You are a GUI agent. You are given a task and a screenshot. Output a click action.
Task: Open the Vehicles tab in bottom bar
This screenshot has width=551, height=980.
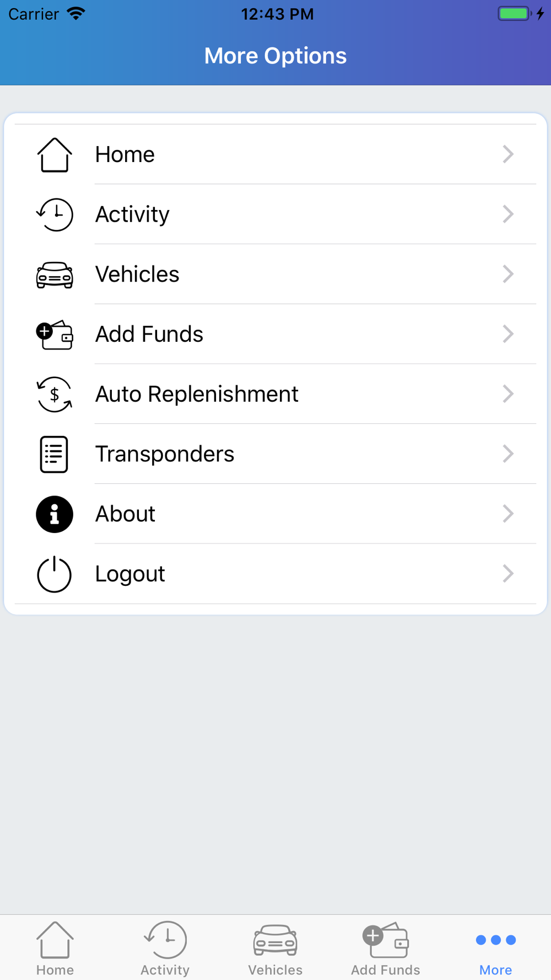pos(275,948)
